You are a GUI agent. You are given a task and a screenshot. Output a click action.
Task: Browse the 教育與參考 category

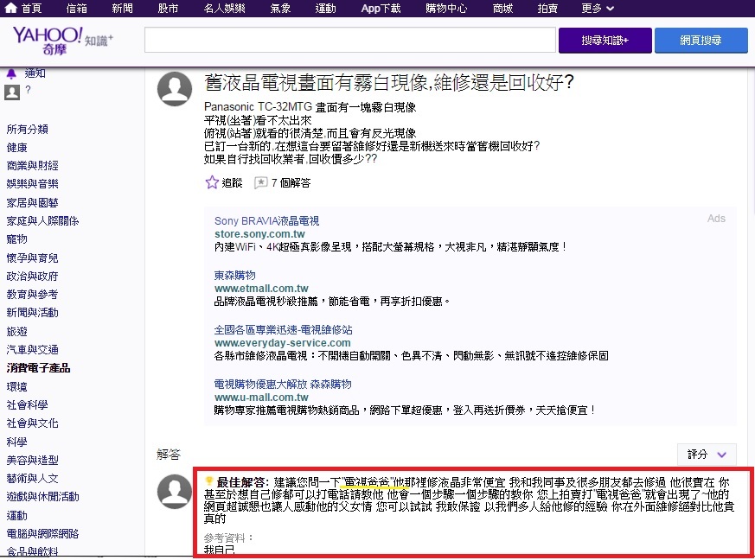pos(32,295)
